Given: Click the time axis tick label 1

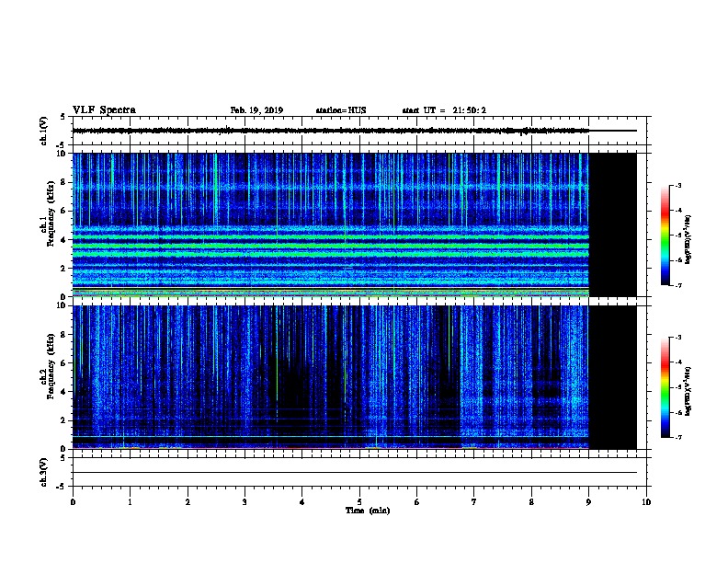Looking at the screenshot, I should 130,502.
